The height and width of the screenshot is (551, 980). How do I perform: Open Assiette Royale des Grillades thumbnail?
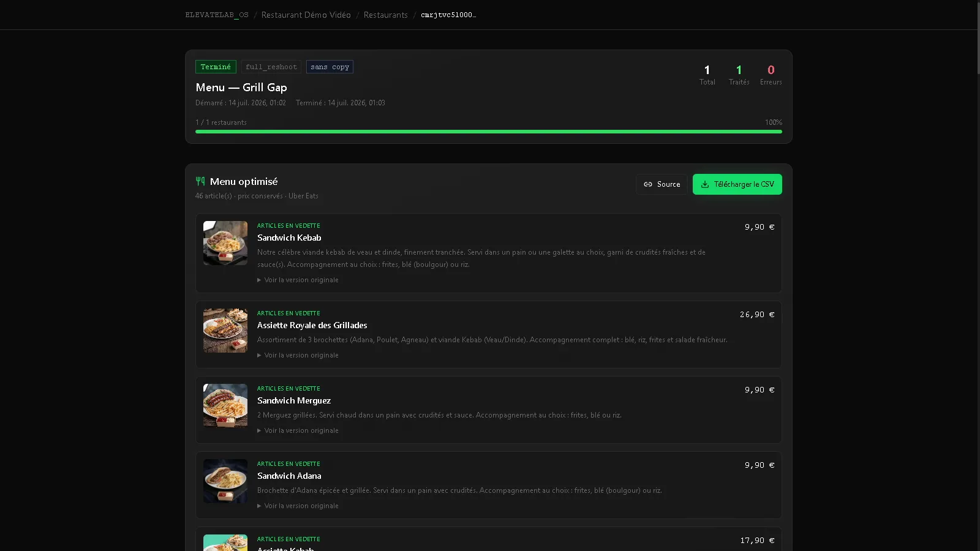tap(225, 331)
